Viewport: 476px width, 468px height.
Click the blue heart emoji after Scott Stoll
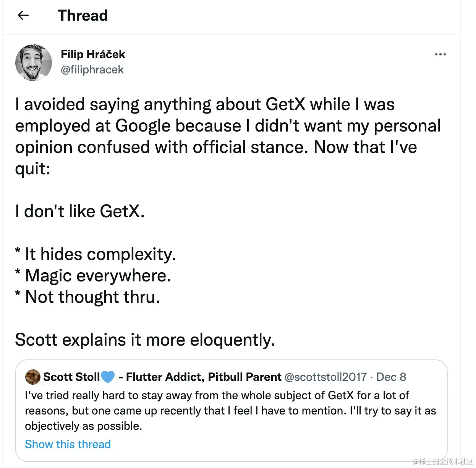click(x=107, y=377)
